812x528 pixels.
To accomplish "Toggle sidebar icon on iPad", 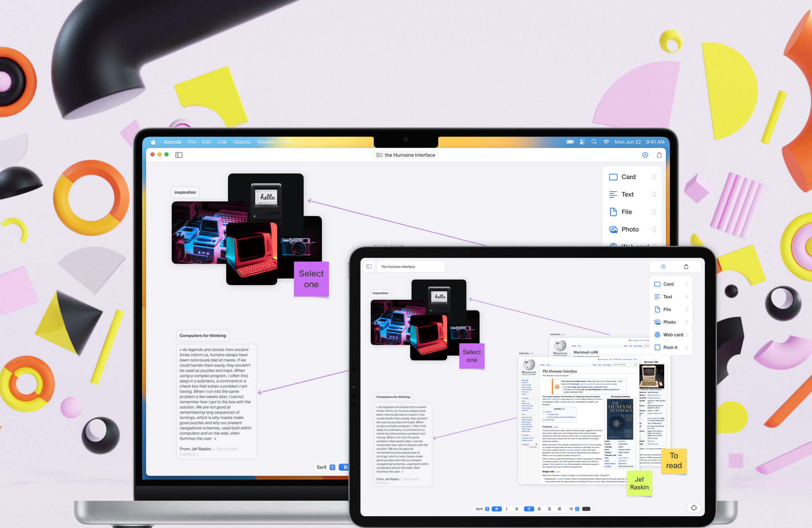I will [x=369, y=267].
